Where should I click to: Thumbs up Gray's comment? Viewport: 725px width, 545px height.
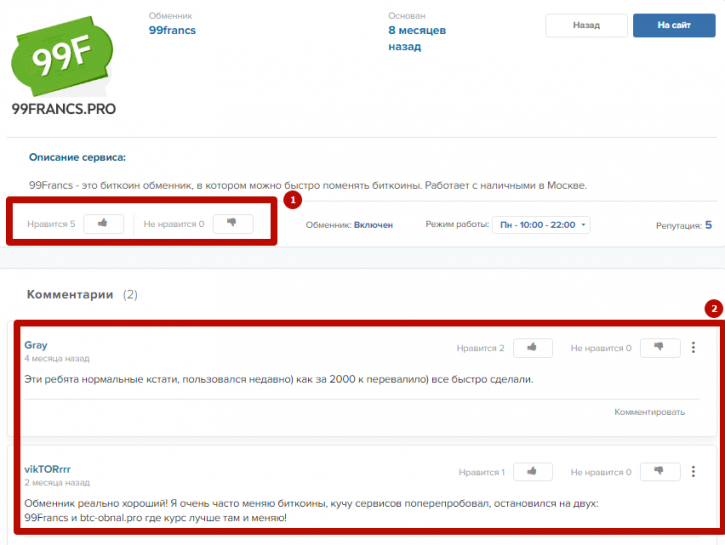pos(533,348)
